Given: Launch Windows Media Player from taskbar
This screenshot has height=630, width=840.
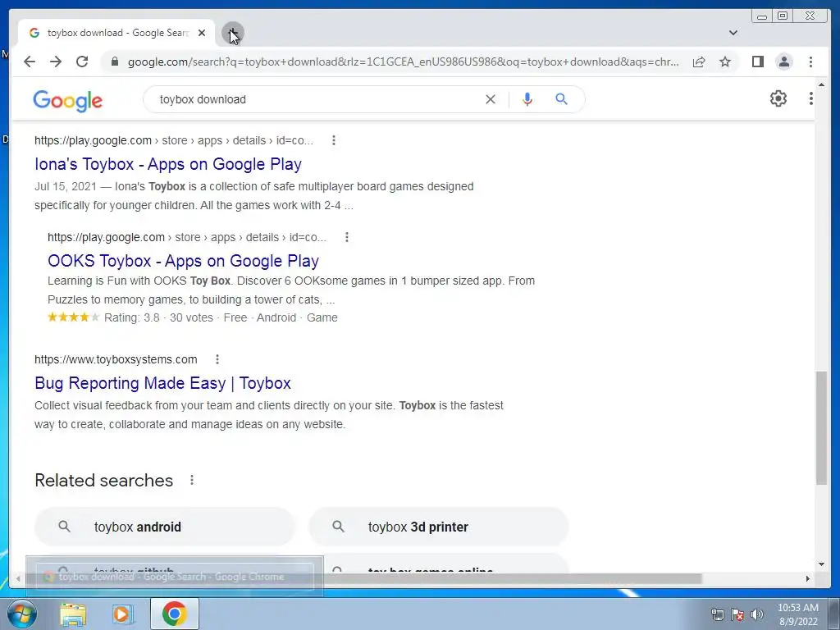Looking at the screenshot, I should click(122, 614).
